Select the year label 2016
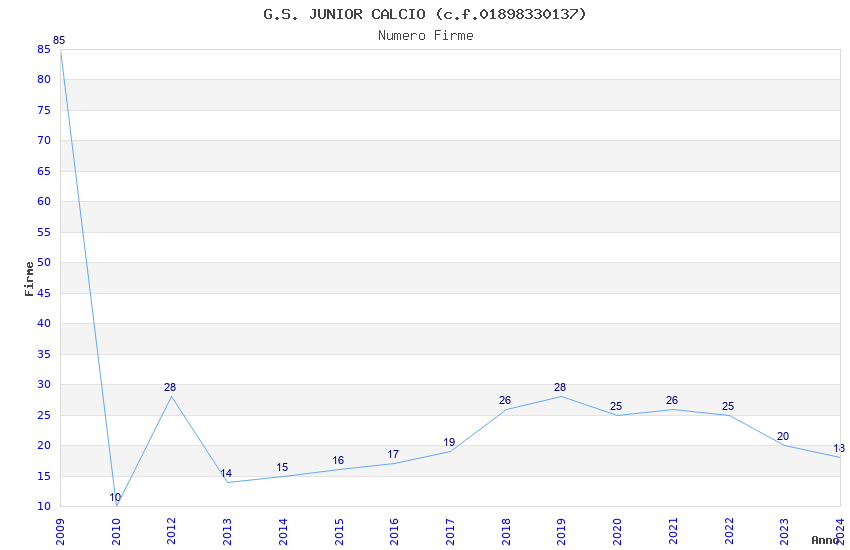The image size is (850, 550). click(395, 531)
